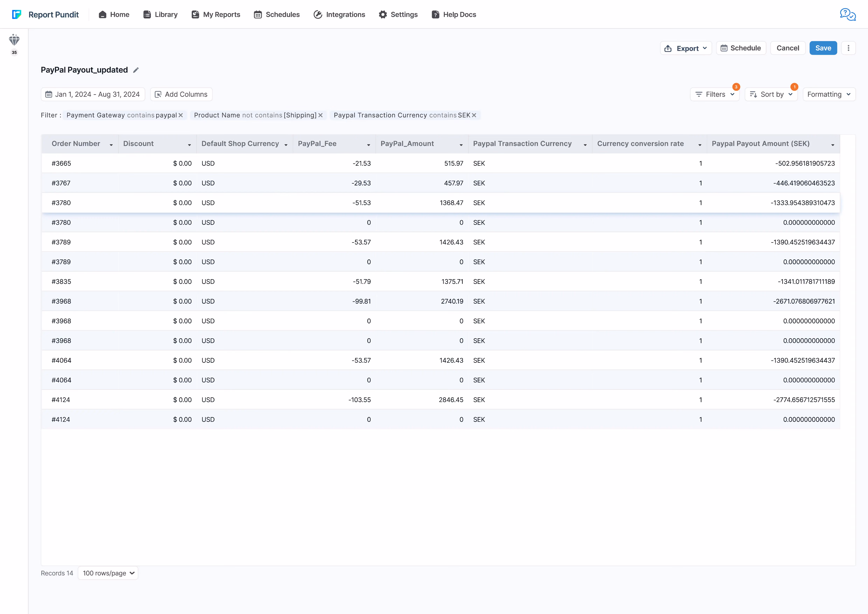Go to the Home menu
The width and height of the screenshot is (868, 614).
pyautogui.click(x=114, y=14)
